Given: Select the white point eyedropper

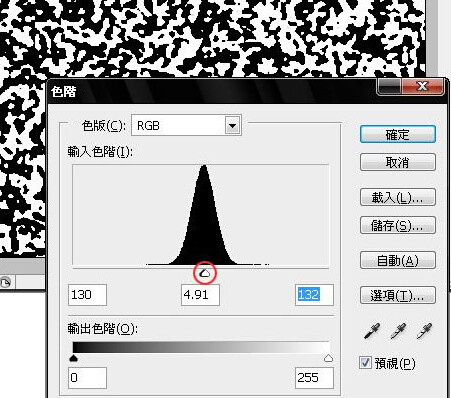Looking at the screenshot, I should [x=425, y=331].
